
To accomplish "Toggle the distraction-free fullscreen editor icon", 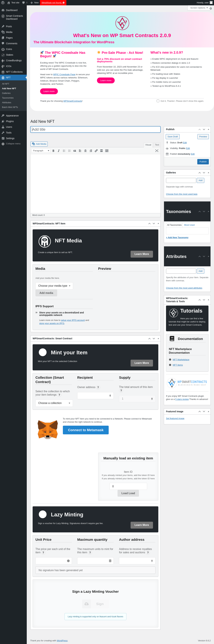I will click(x=157, y=151).
